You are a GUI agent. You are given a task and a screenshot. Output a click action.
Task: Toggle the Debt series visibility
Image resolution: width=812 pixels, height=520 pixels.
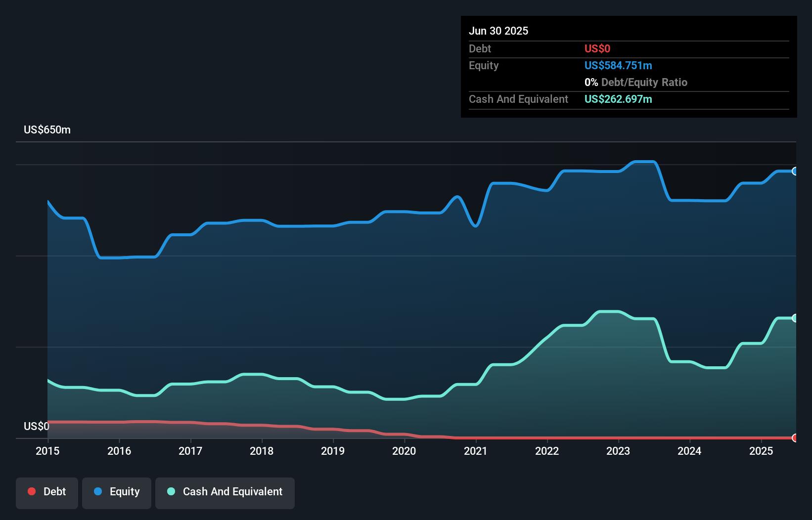pos(47,493)
